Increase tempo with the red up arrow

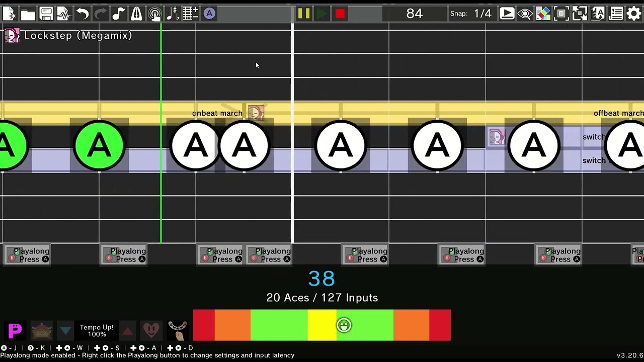(x=127, y=330)
